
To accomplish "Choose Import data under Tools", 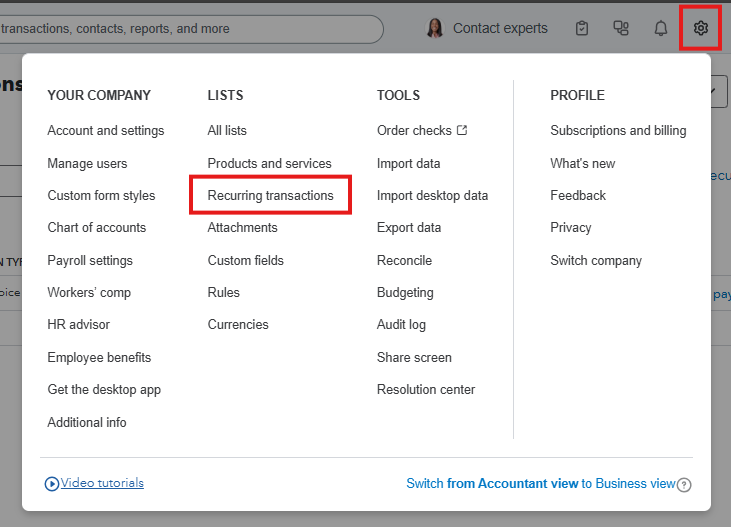I will point(408,163).
